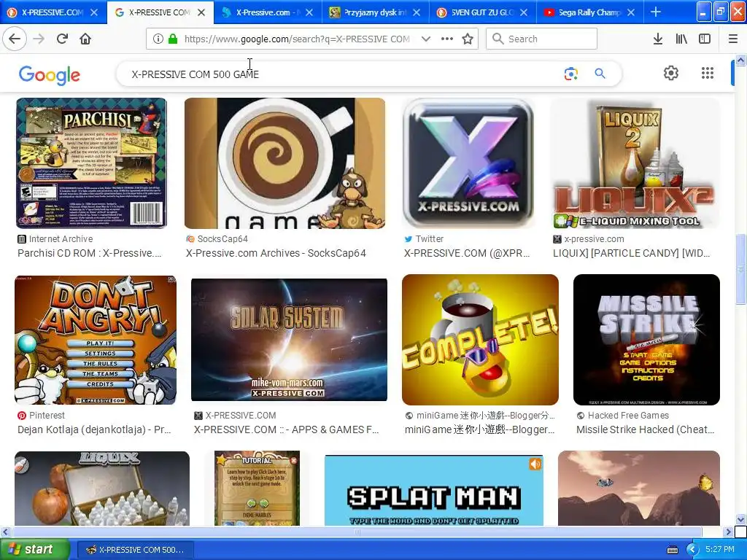The image size is (747, 560).
Task: Open the Tutorial game screenshot thumbnail
Action: [258, 489]
